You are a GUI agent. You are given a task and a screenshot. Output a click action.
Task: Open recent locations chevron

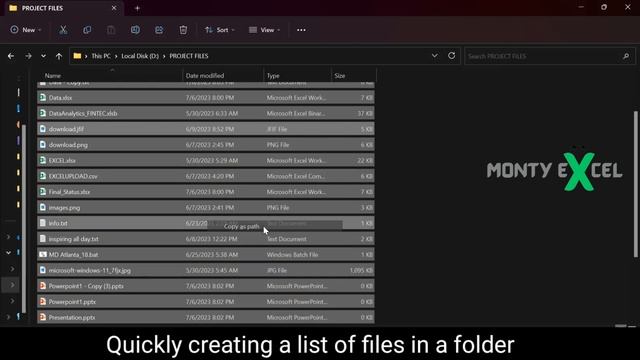[x=43, y=56]
